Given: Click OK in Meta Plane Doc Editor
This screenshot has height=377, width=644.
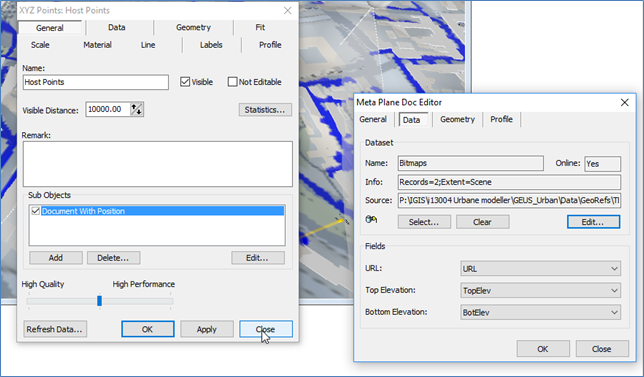Looking at the screenshot, I should 543,349.
